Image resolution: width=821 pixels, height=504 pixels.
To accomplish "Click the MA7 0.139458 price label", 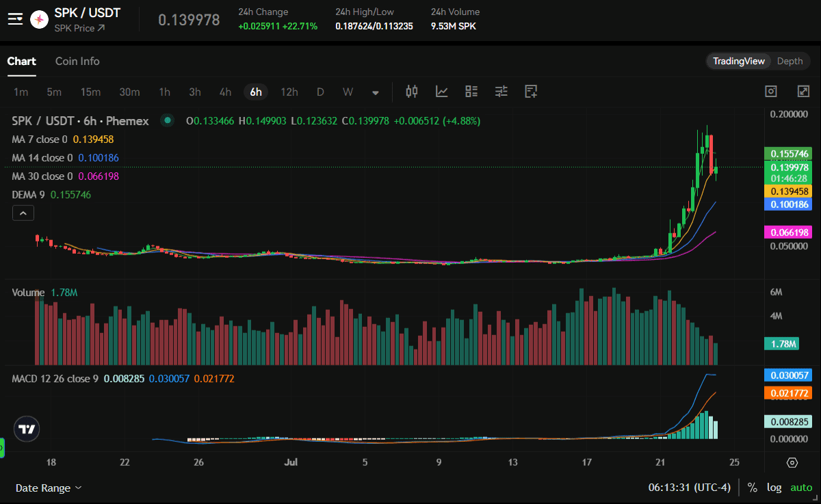I will (x=790, y=191).
